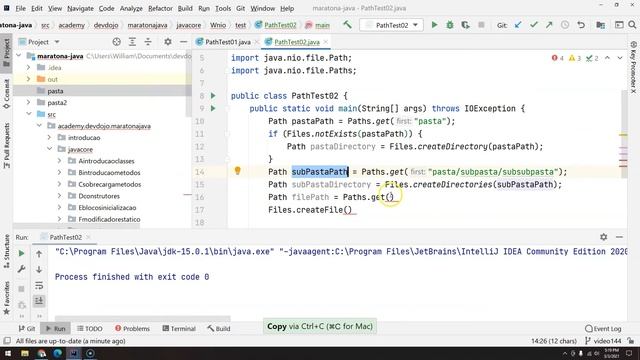Screen dimensions: 640x360
Task: Click the down arrow in Run output
Action: coord(39,269)
